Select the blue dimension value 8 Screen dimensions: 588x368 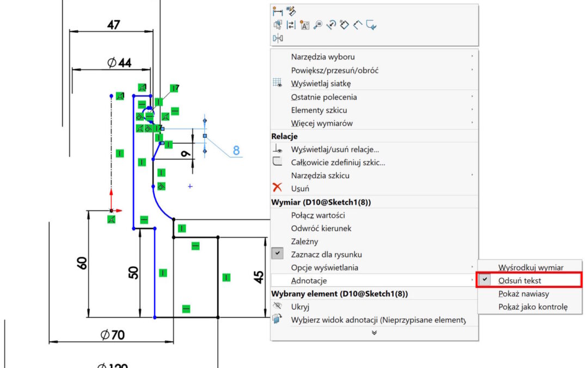pos(236,150)
